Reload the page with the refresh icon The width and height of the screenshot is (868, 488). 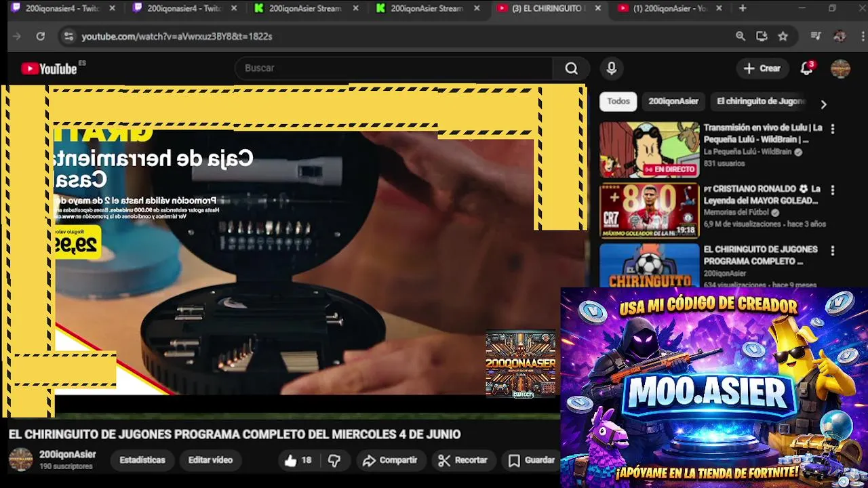[41, 37]
